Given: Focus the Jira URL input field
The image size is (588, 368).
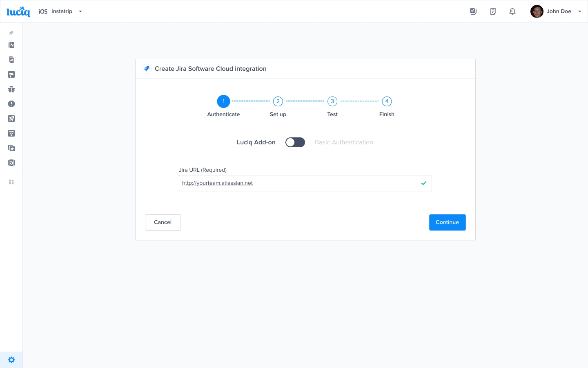Looking at the screenshot, I should pyautogui.click(x=298, y=183).
